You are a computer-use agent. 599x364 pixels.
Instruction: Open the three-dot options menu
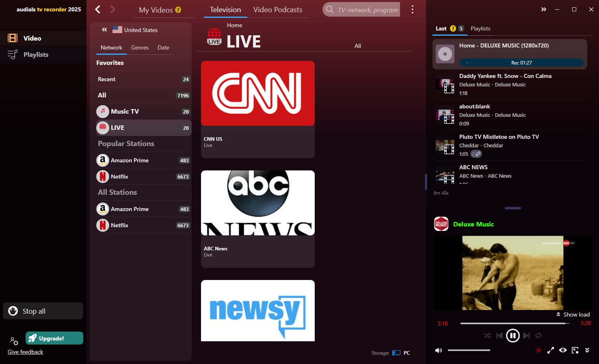(412, 9)
